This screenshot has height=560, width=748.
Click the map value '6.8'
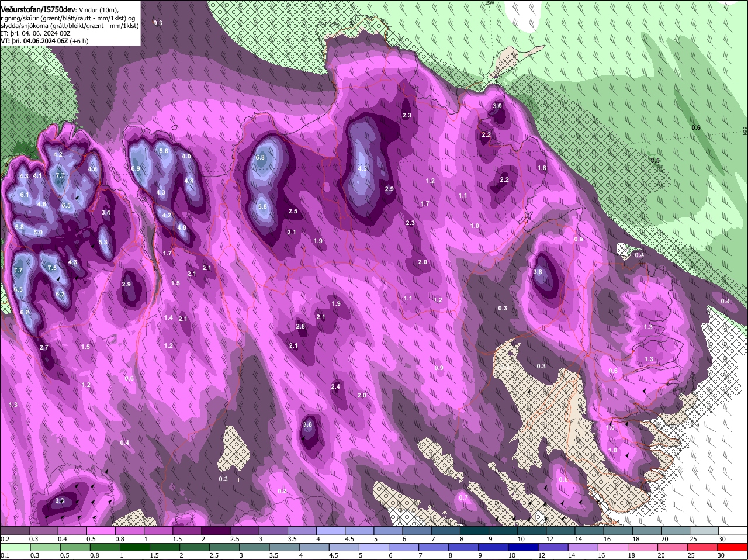pyautogui.click(x=261, y=158)
